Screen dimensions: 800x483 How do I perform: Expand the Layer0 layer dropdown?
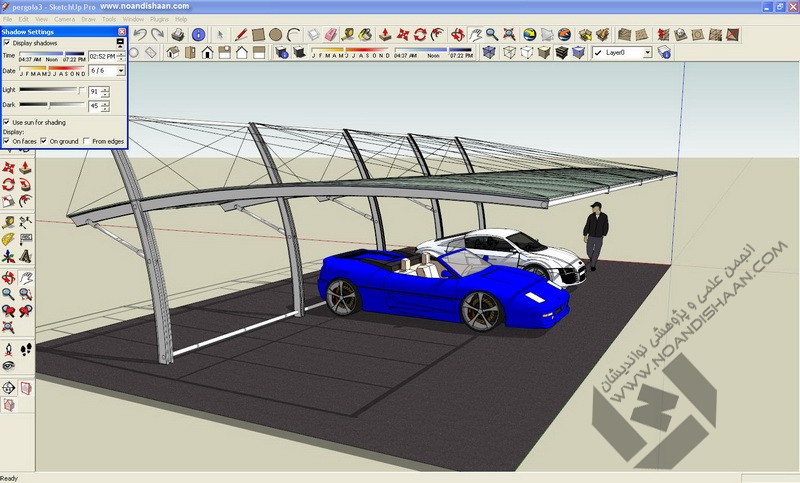coord(647,52)
